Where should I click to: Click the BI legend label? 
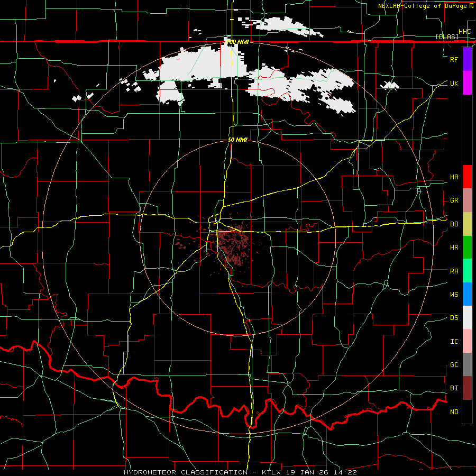point(454,388)
